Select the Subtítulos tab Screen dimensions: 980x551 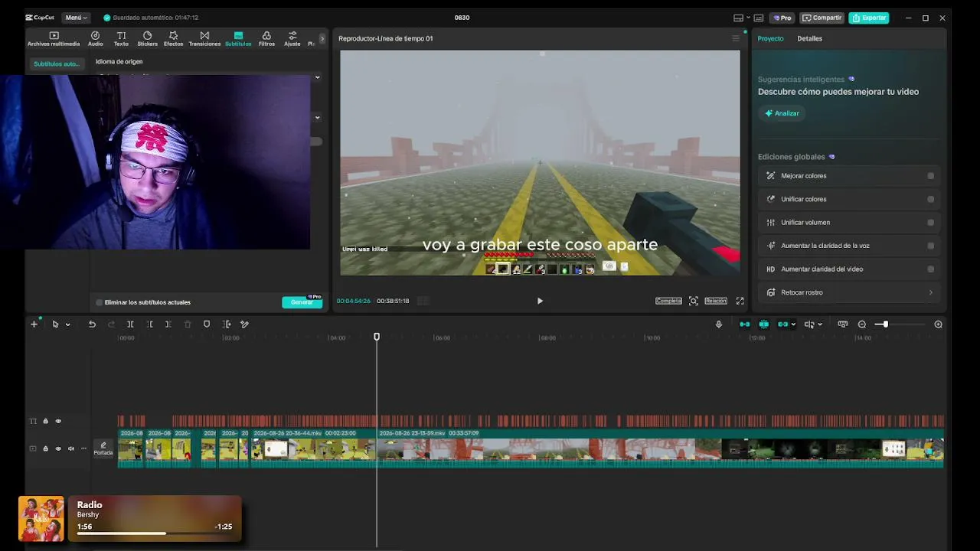coord(238,39)
